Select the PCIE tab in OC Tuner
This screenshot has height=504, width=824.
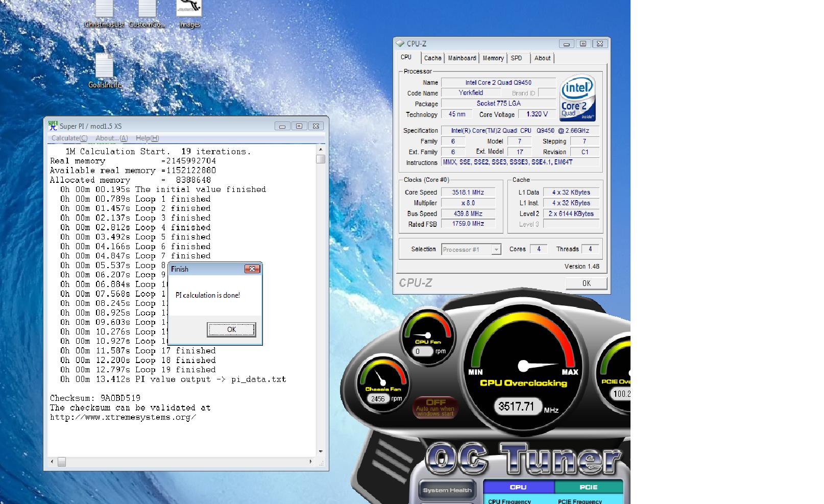588,487
